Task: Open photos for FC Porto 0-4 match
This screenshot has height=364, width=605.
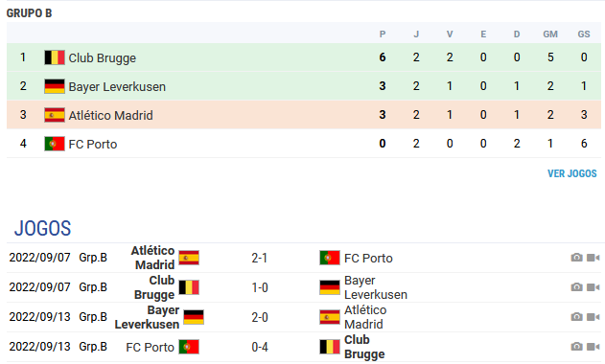Action: 576,347
